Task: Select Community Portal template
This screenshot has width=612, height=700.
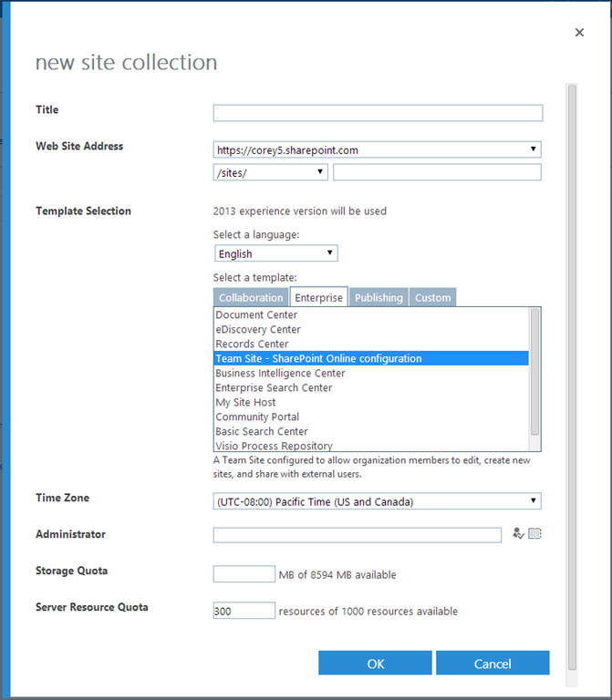Action: click(x=371, y=417)
